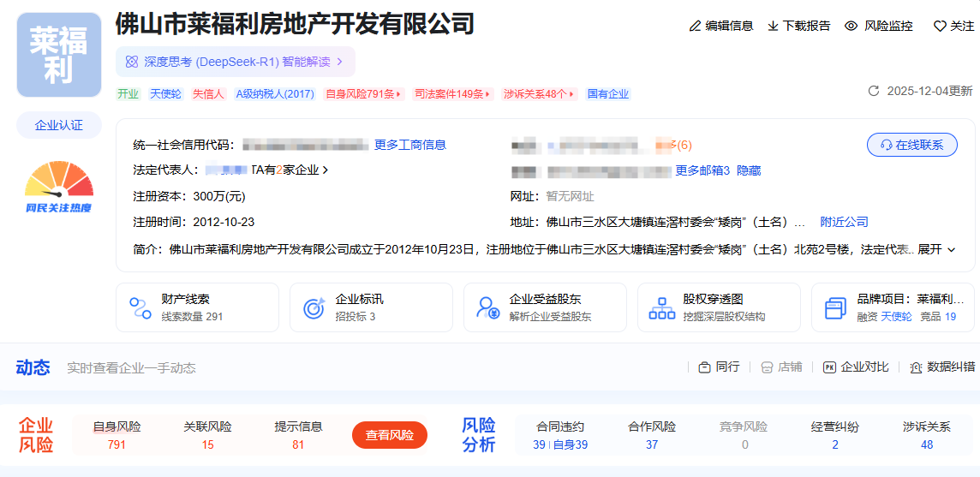Image resolution: width=980 pixels, height=477 pixels.
Task: Switch to the 动态 section heading
Action: pyautogui.click(x=33, y=367)
